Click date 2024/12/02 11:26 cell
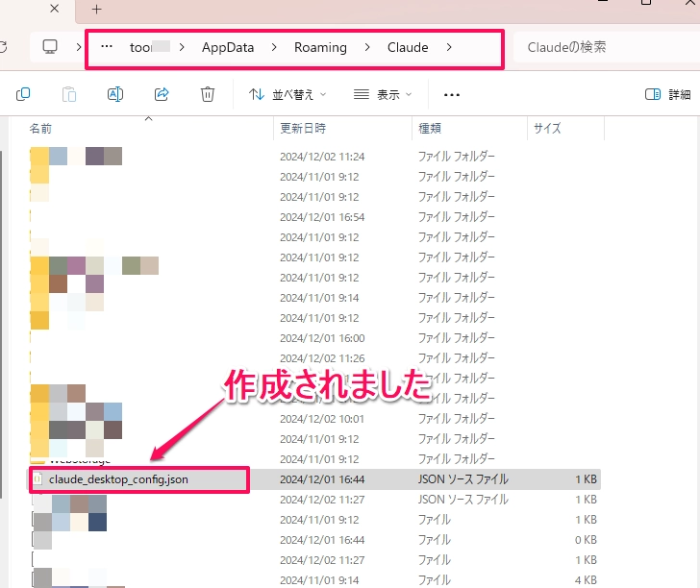Viewport: 700px width, 588px height. [322, 358]
